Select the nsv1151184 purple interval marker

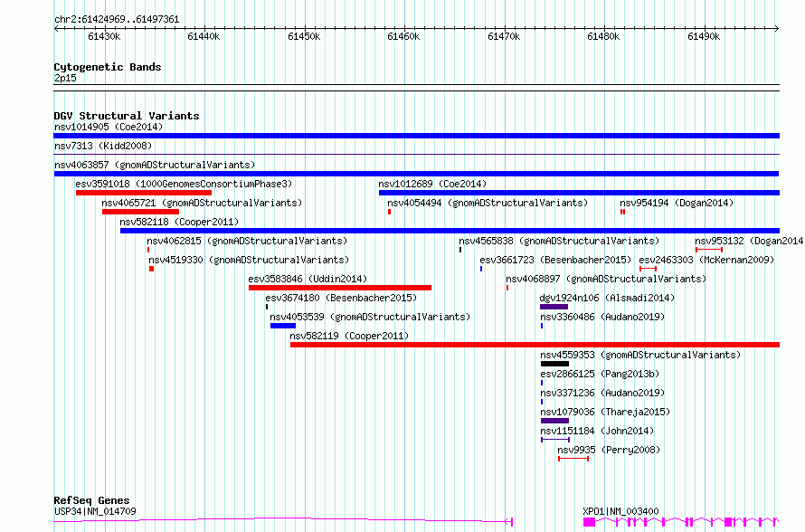pyautogui.click(x=555, y=440)
